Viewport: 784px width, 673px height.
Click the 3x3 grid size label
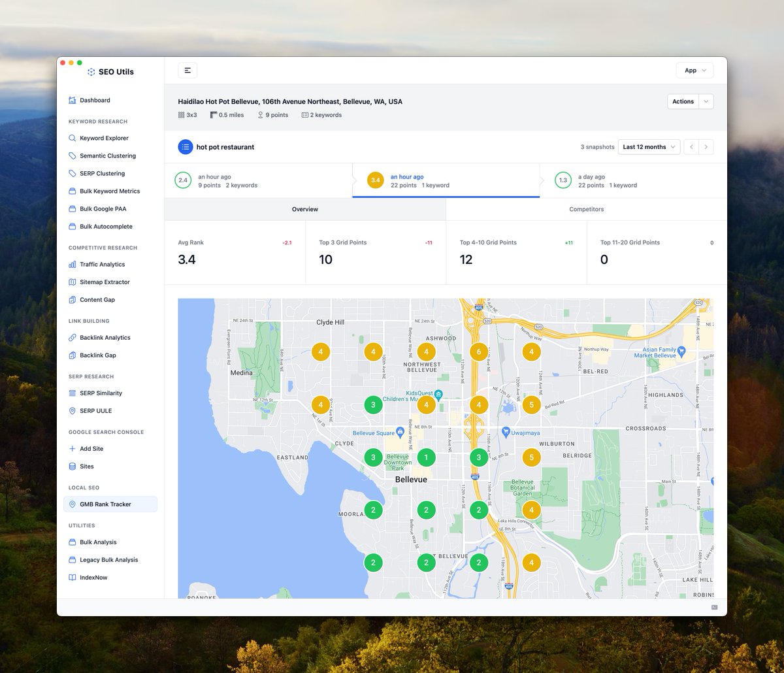click(188, 115)
